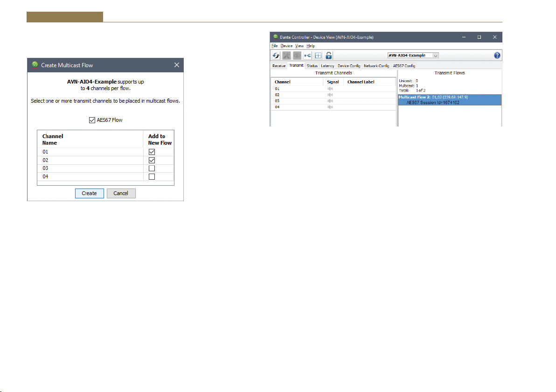Switch to the Status tab
The width and height of the screenshot is (556, 392).
312,66
